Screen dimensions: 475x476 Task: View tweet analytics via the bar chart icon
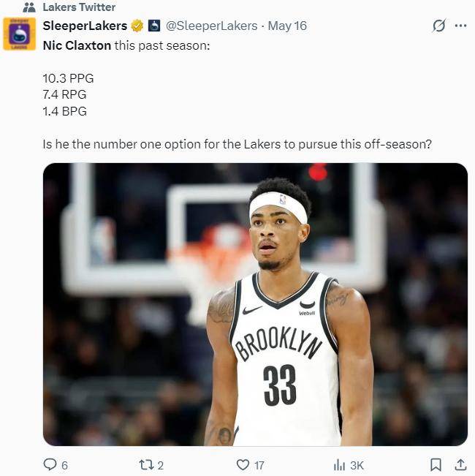pos(339,464)
